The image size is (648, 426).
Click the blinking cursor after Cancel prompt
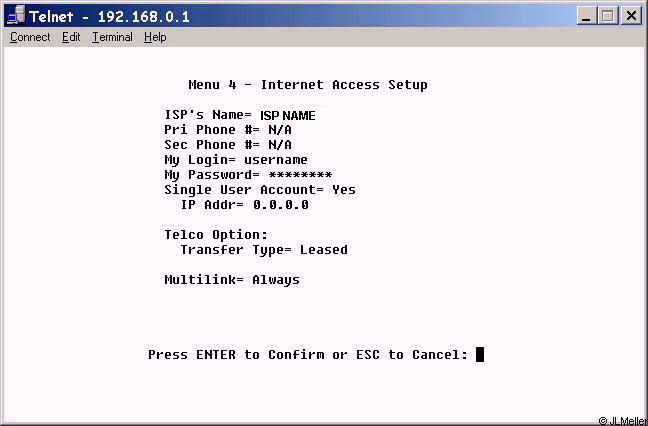(x=480, y=355)
